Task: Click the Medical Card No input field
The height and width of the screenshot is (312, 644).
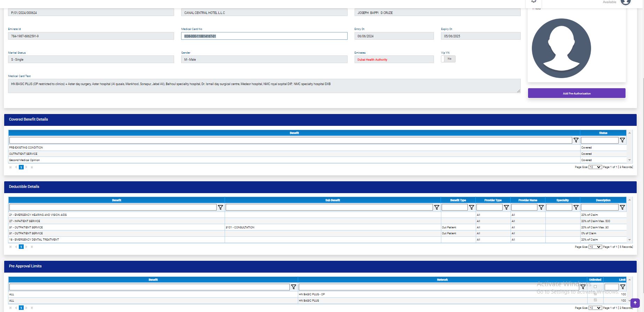Action: (x=264, y=36)
